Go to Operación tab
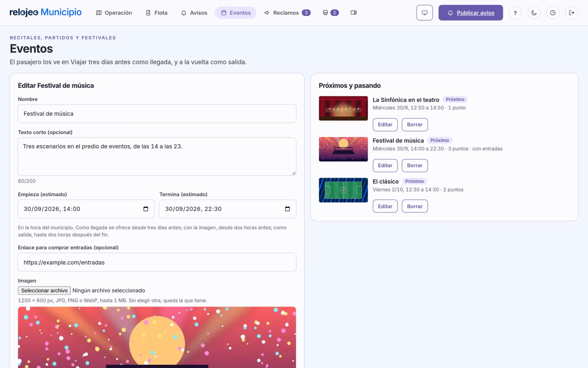The image size is (588, 368). click(x=114, y=13)
